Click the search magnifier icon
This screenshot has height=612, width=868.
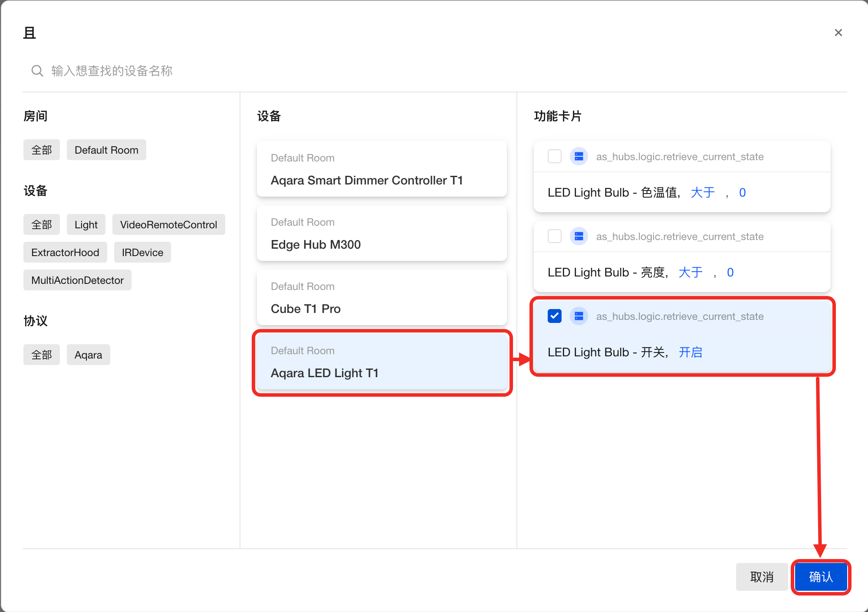[37, 71]
